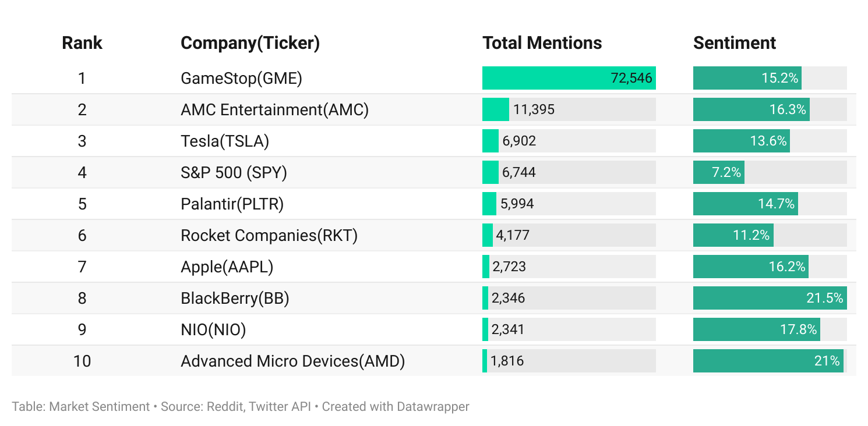
Task: Click the Sentiment column header
Action: pyautogui.click(x=734, y=43)
